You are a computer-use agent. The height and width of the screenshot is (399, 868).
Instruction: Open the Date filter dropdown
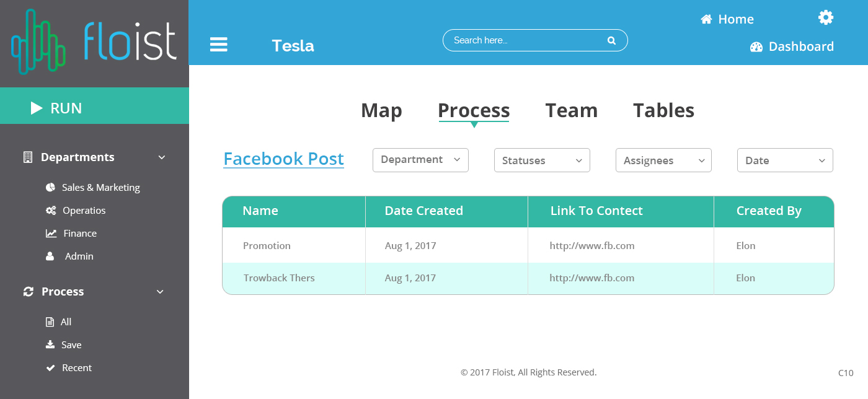(785, 160)
